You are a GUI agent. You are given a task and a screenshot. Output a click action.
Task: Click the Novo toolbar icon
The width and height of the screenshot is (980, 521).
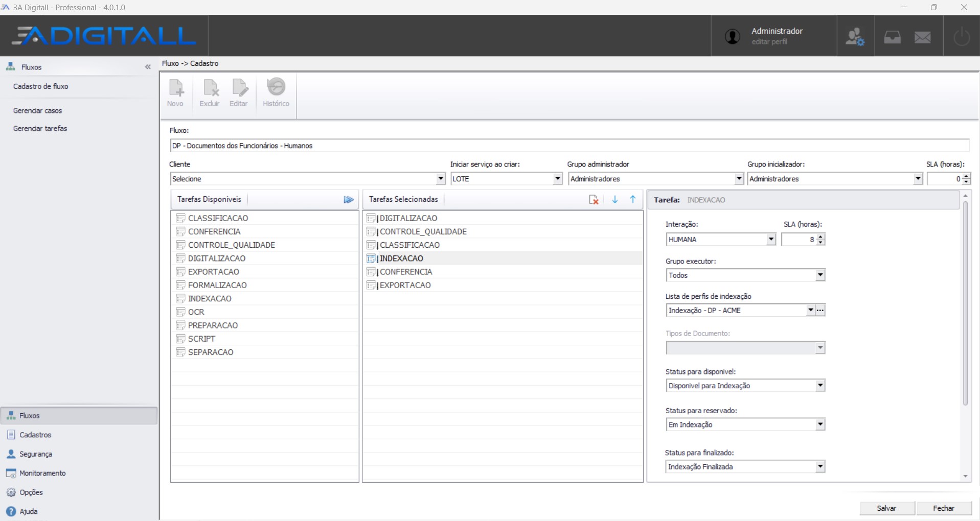[176, 88]
